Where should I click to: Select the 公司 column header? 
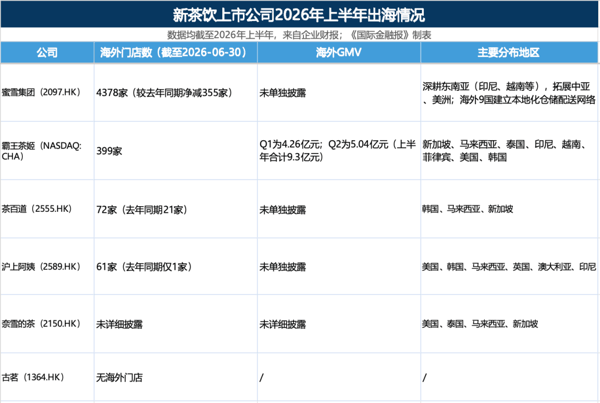tap(47, 52)
